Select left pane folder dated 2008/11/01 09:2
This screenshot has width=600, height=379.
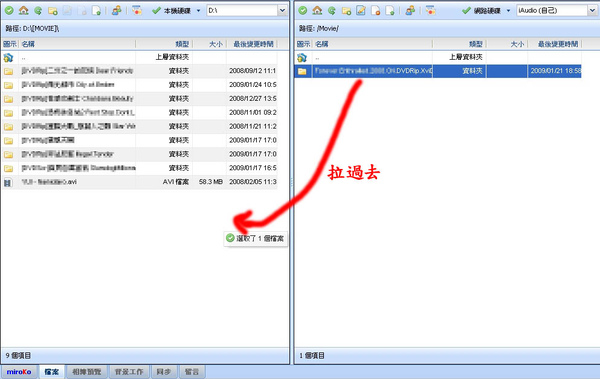[x=140, y=113]
